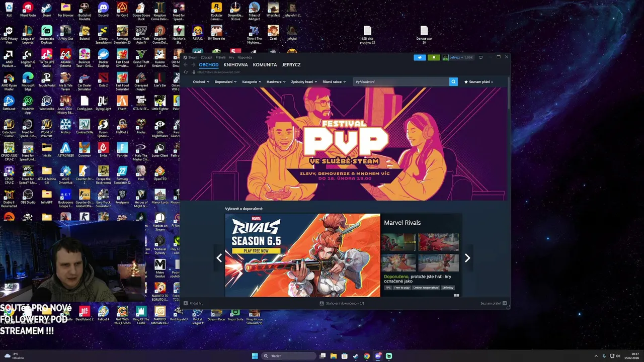Expand the Doporučení dropdown
Viewport: 644px width, 362px height.
click(x=225, y=81)
